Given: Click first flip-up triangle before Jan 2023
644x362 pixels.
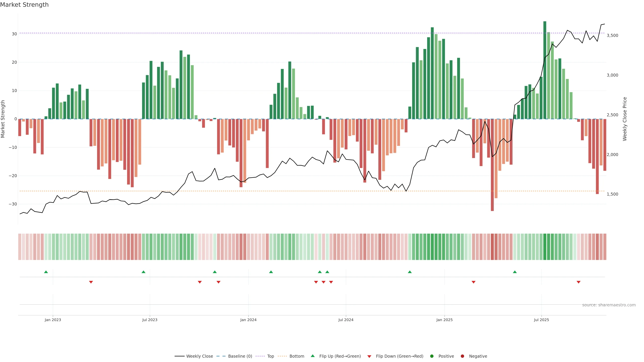Looking at the screenshot, I should tap(46, 272).
